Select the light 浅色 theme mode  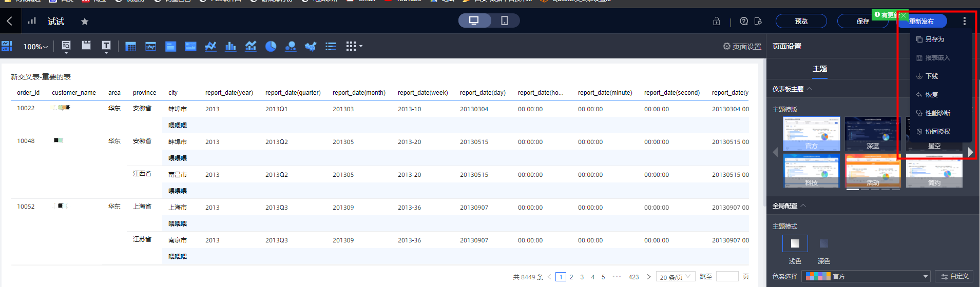(x=795, y=243)
